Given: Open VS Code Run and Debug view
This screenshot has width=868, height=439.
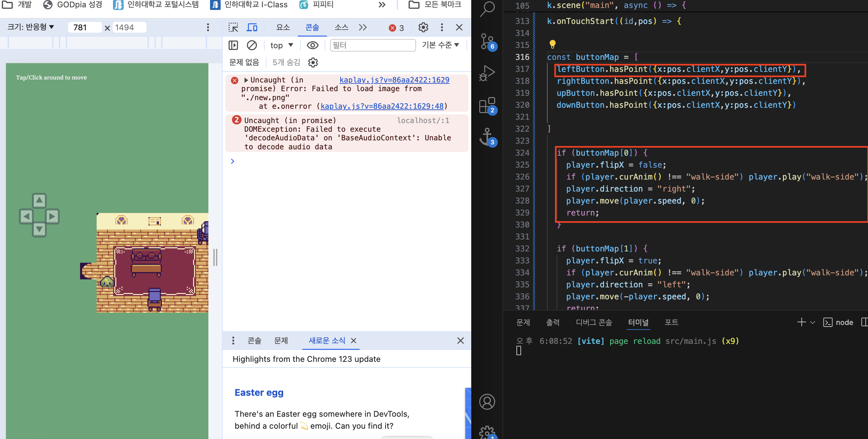Looking at the screenshot, I should [487, 73].
